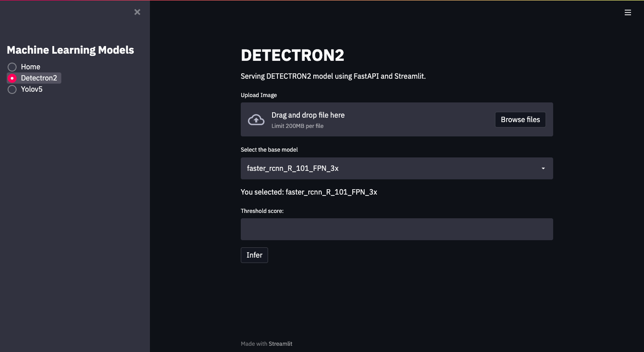The height and width of the screenshot is (352, 644).
Task: Run inference with the Infer button
Action: point(254,255)
